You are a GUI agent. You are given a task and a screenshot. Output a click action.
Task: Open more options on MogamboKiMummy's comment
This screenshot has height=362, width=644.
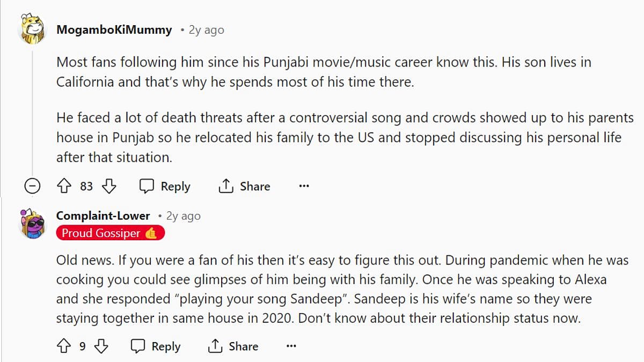click(304, 186)
